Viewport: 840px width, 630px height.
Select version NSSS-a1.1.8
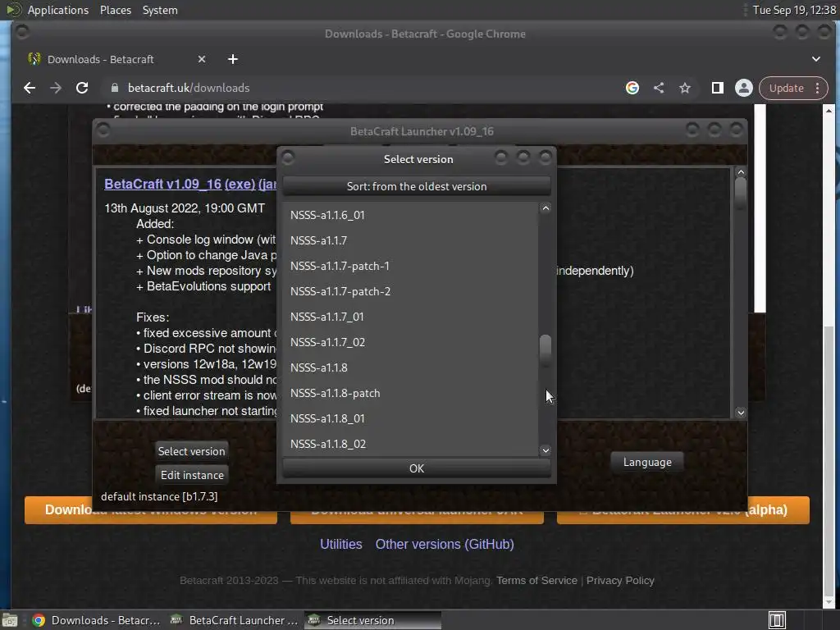tap(410, 367)
